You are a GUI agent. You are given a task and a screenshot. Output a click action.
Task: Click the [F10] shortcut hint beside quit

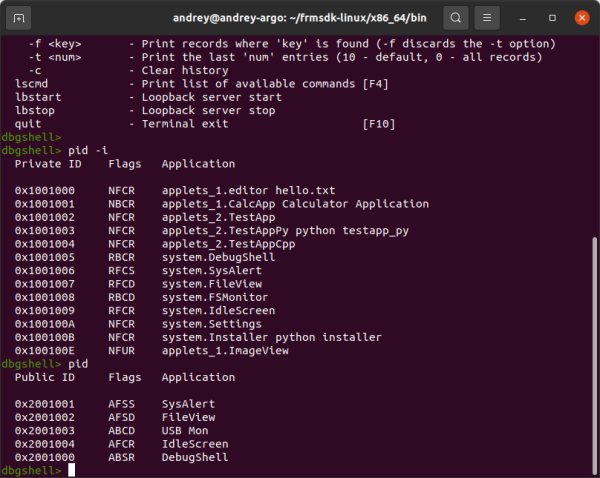click(379, 124)
